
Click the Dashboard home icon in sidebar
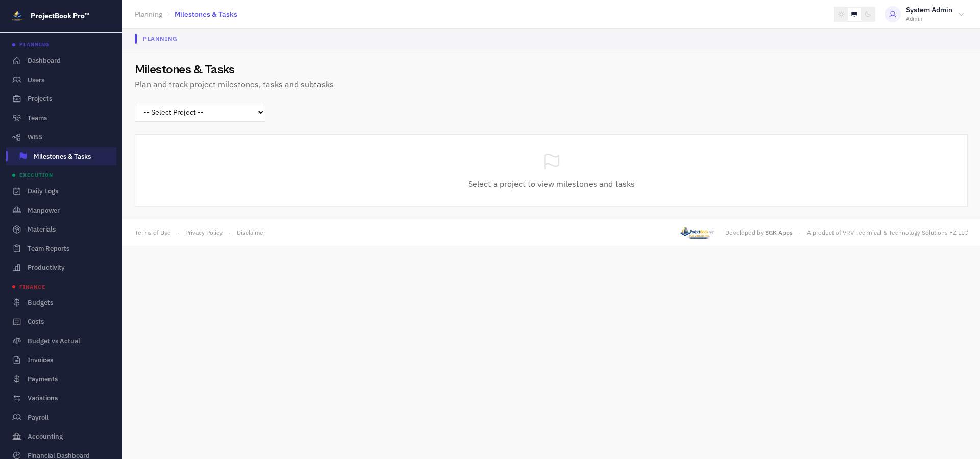pyautogui.click(x=17, y=61)
